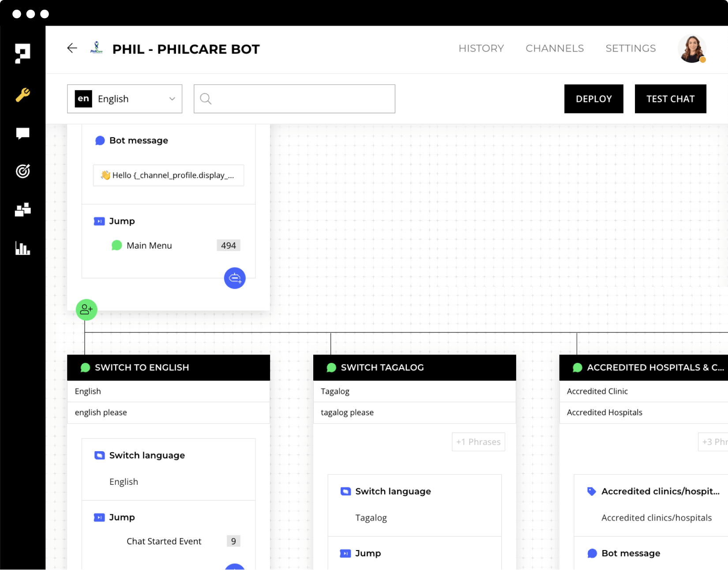This screenshot has height=570, width=728.
Task: Click inside the search input field
Action: click(x=296, y=98)
